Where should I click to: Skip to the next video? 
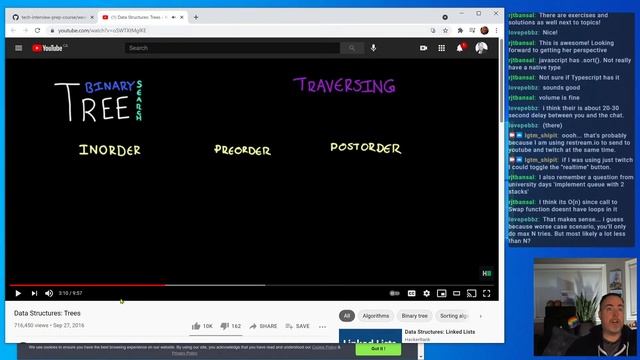[x=34, y=293]
